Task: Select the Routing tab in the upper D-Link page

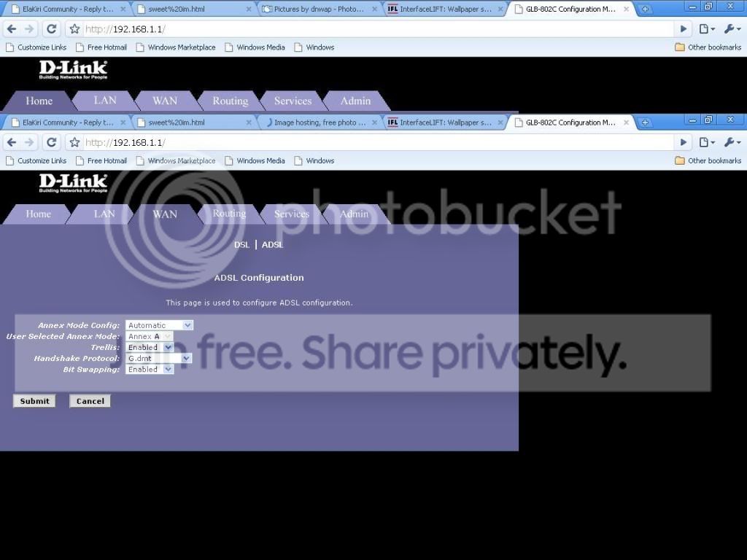Action: click(x=230, y=101)
